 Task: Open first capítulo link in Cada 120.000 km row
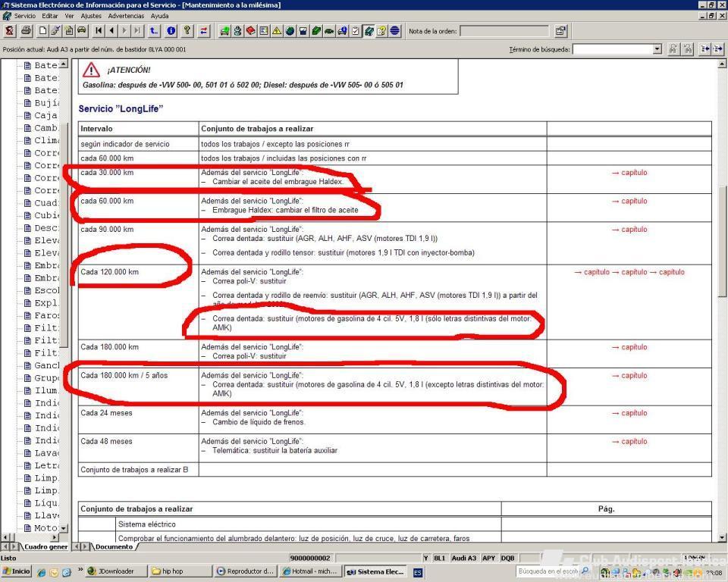click(x=592, y=272)
